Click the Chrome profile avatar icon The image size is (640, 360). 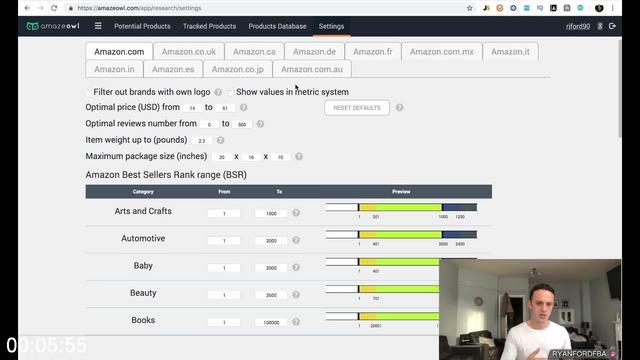pos(599,8)
